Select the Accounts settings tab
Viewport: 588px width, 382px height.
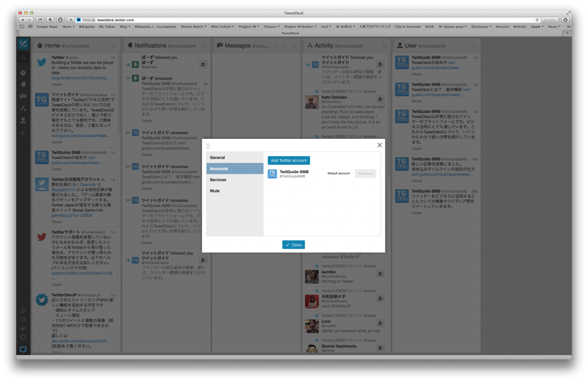tap(235, 169)
